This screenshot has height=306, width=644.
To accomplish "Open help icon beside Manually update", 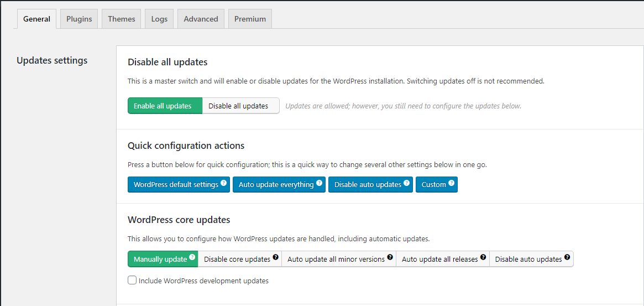I will pyautogui.click(x=192, y=257).
